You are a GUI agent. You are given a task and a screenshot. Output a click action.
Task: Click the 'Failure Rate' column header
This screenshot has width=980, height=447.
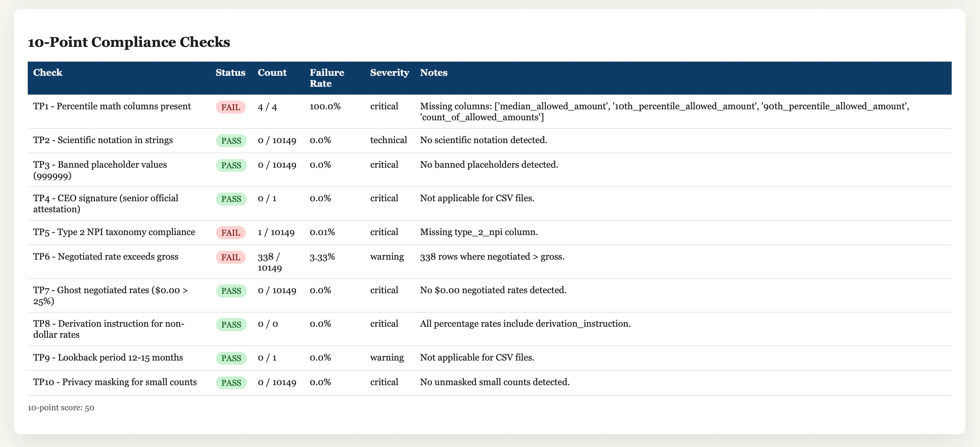click(327, 78)
